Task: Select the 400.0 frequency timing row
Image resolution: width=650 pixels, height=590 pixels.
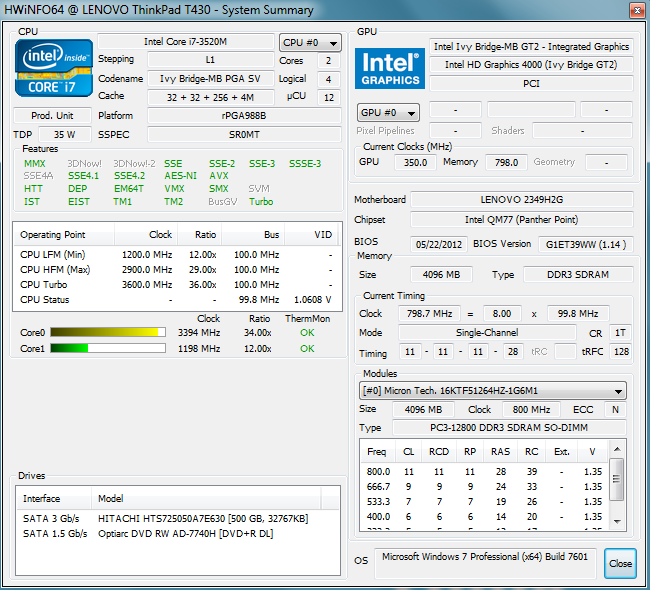Action: click(x=484, y=517)
